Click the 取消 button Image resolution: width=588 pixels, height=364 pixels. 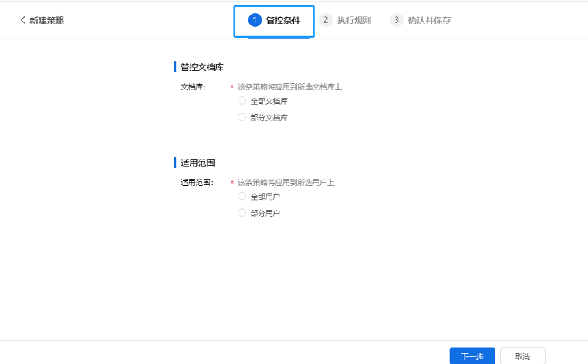[522, 356]
